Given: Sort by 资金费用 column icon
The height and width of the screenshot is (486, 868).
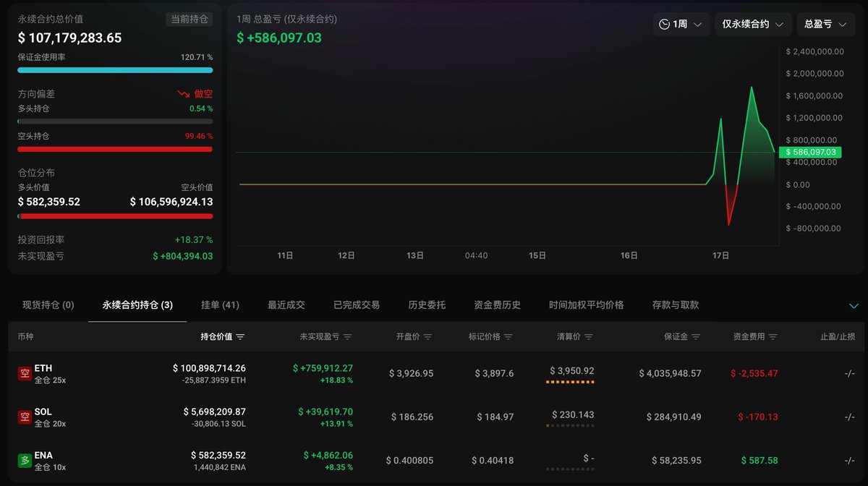Looking at the screenshot, I should click(x=773, y=337).
